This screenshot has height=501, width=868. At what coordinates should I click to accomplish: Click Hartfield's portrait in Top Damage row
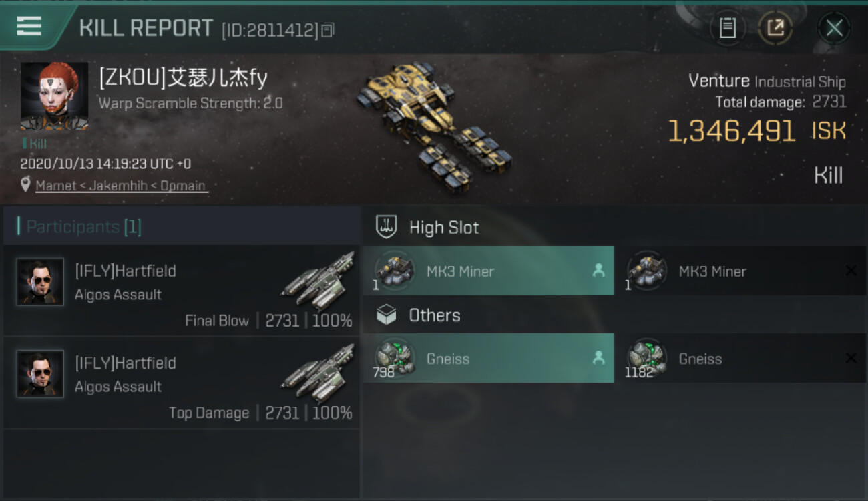click(40, 374)
